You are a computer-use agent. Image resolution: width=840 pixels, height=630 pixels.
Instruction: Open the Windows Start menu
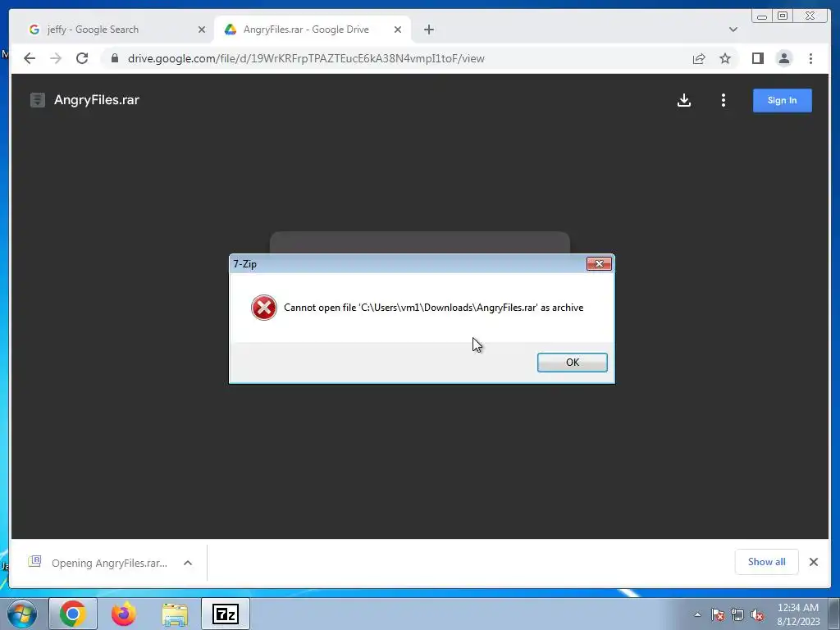[22, 614]
